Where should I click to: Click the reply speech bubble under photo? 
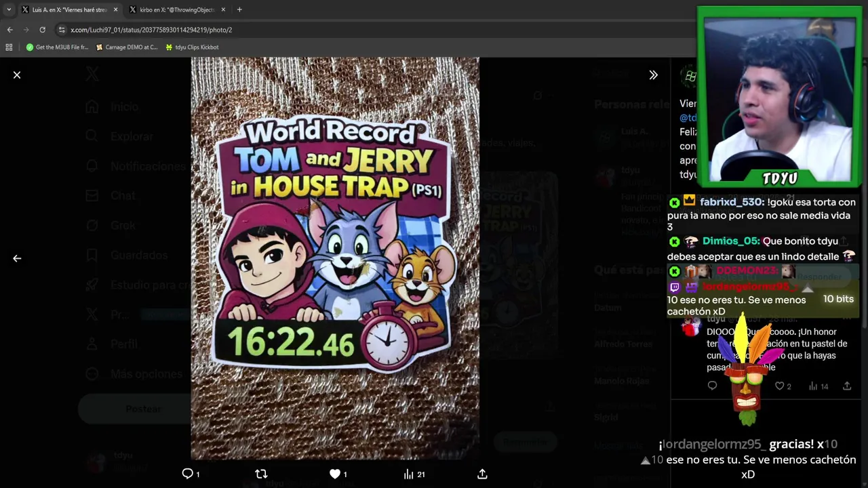pyautogui.click(x=188, y=474)
